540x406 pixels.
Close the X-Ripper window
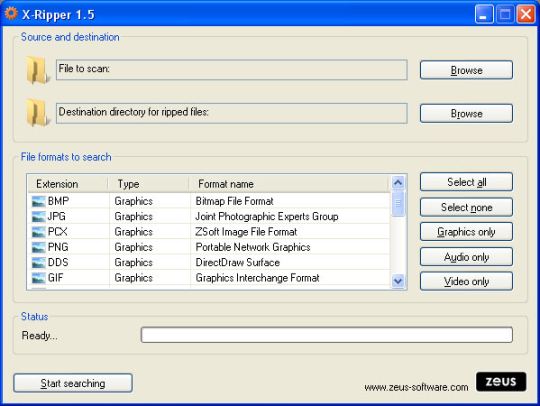(x=526, y=14)
